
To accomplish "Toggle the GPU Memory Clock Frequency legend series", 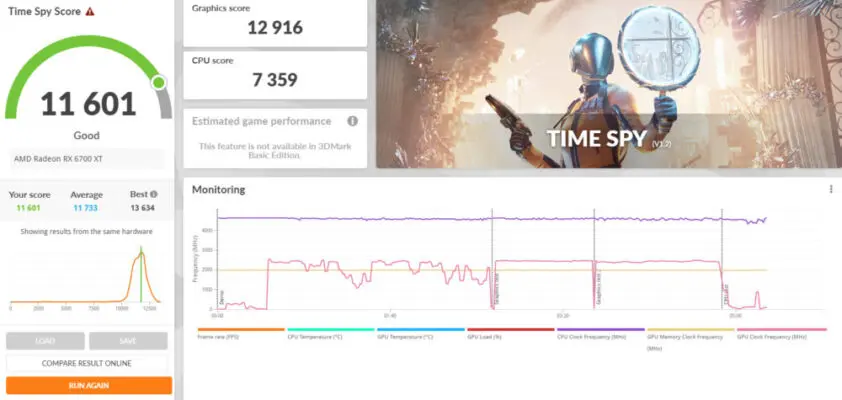I will [691, 339].
